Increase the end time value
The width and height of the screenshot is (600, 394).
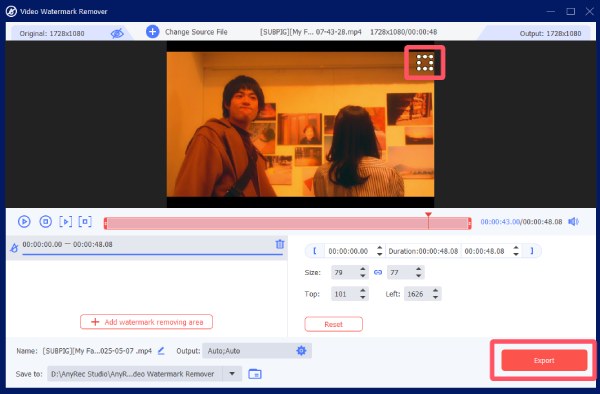[x=516, y=248]
